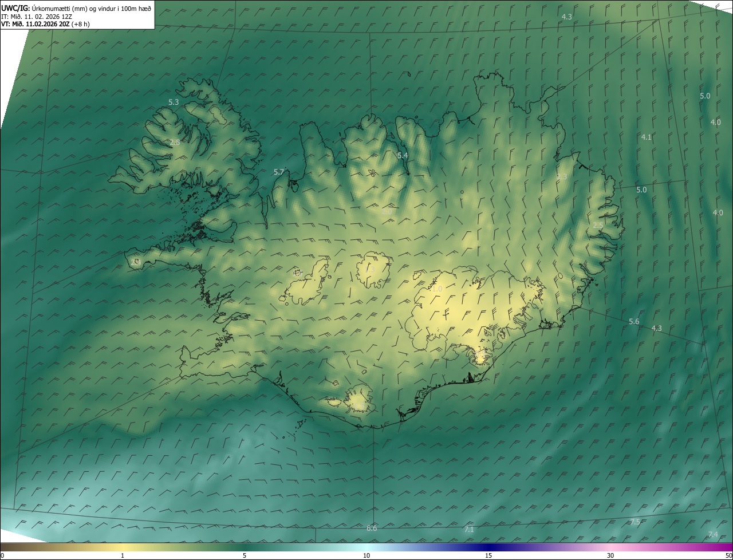Click the 2.5 value label in east Iceland
This screenshot has width=733, height=560.
(597, 226)
